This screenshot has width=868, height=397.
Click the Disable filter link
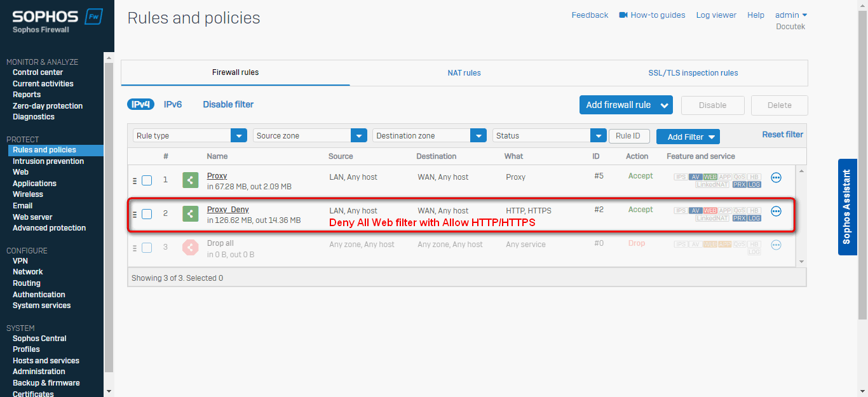(x=228, y=104)
